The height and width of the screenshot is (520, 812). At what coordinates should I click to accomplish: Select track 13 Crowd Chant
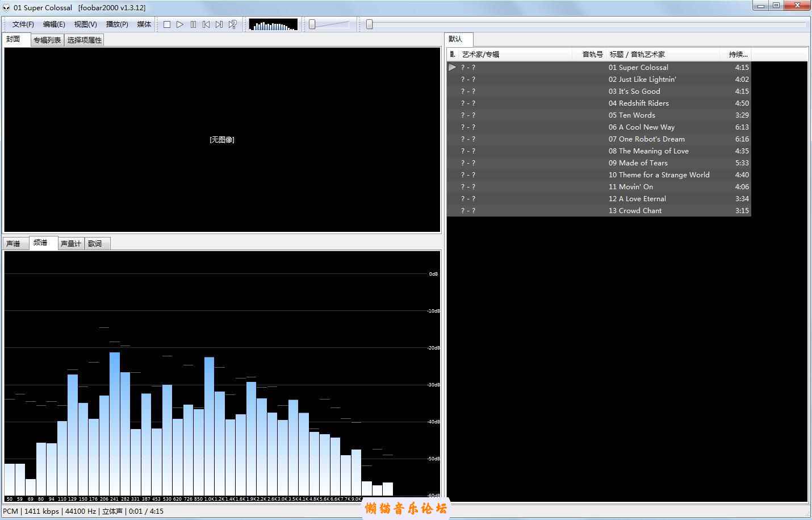point(599,210)
